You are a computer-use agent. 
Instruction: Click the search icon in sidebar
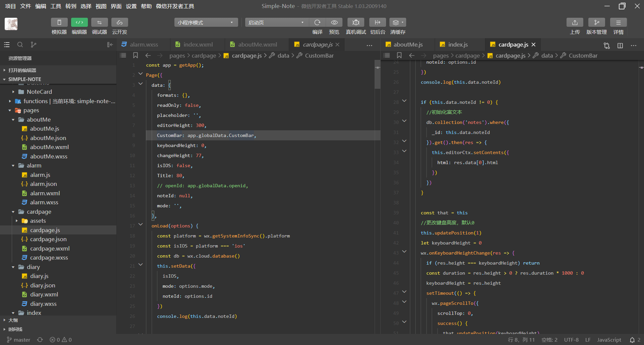point(20,45)
